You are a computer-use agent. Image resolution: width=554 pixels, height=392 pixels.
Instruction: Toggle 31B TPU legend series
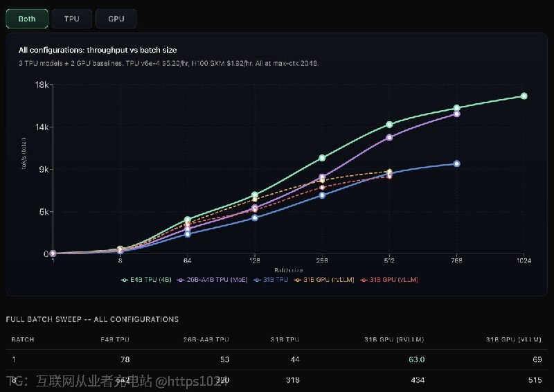271,280
